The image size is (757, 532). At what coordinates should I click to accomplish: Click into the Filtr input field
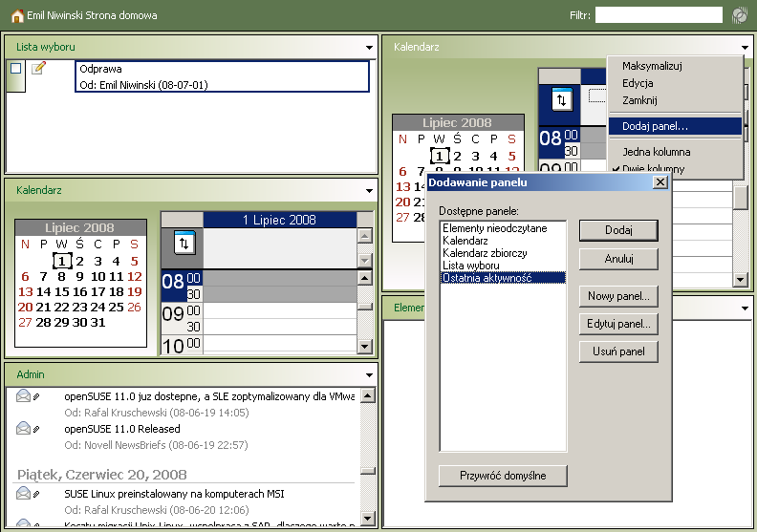point(659,15)
